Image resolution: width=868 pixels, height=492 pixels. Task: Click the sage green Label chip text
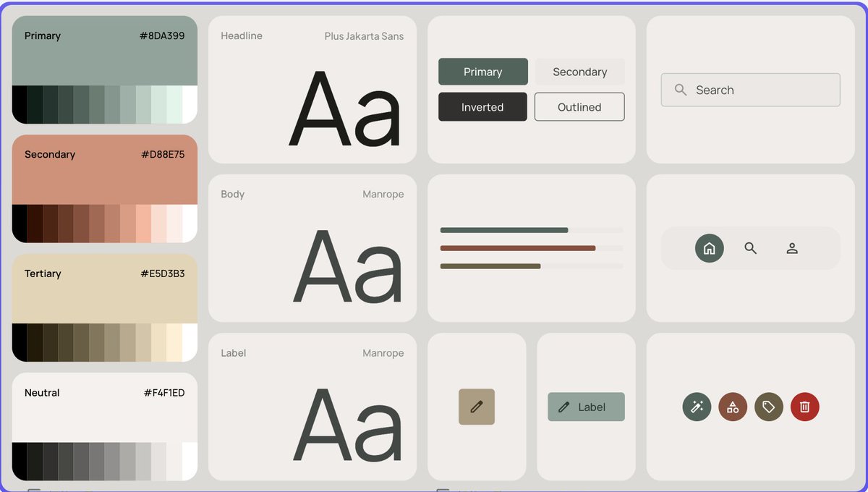click(x=592, y=407)
